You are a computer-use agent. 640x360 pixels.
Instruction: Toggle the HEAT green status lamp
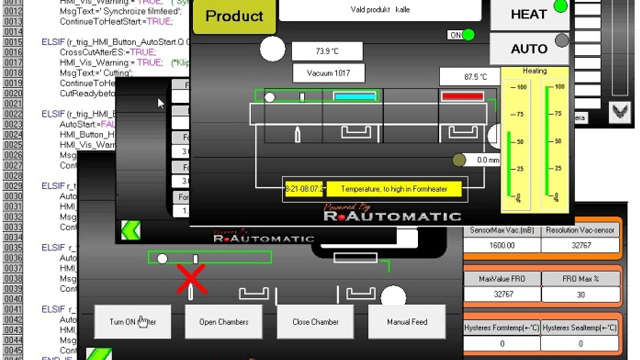click(560, 6)
